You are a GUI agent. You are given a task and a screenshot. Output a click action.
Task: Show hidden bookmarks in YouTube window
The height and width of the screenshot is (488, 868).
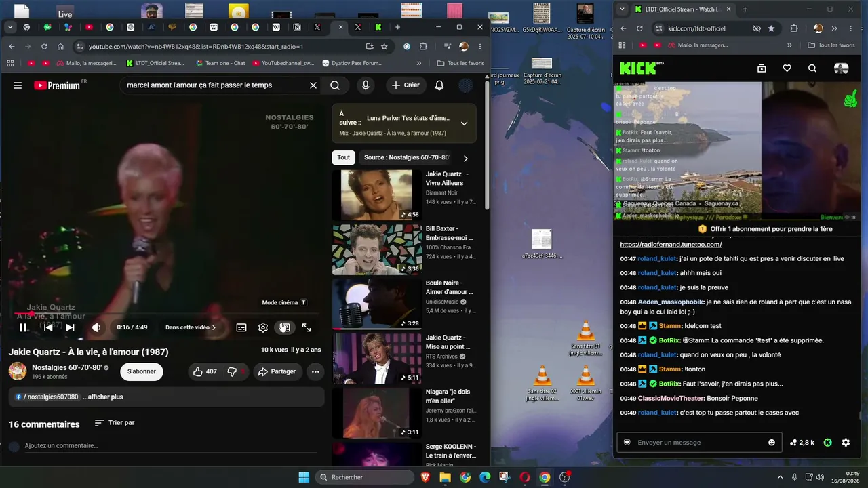(418, 63)
